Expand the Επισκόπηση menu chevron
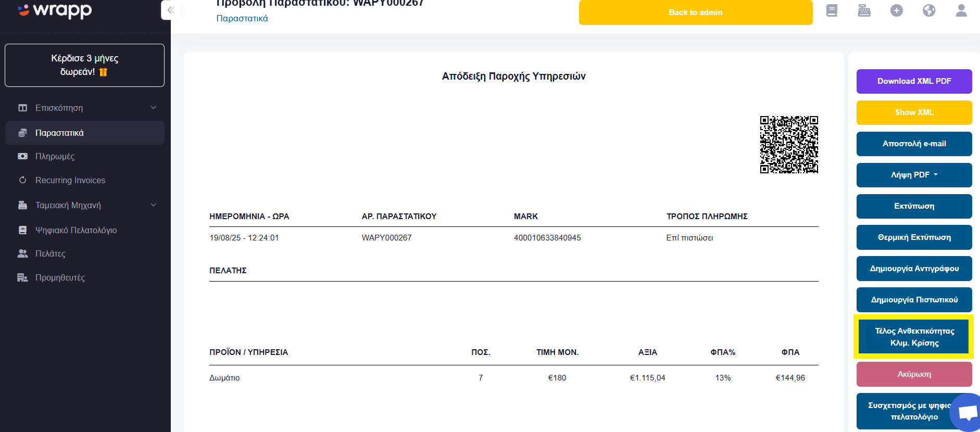The height and width of the screenshot is (432, 980). click(154, 108)
